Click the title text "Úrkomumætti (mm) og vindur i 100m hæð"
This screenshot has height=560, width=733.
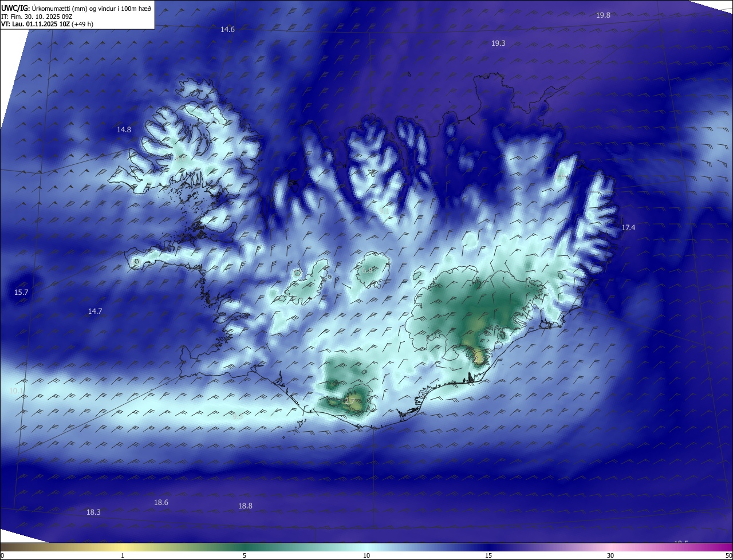(92, 7)
